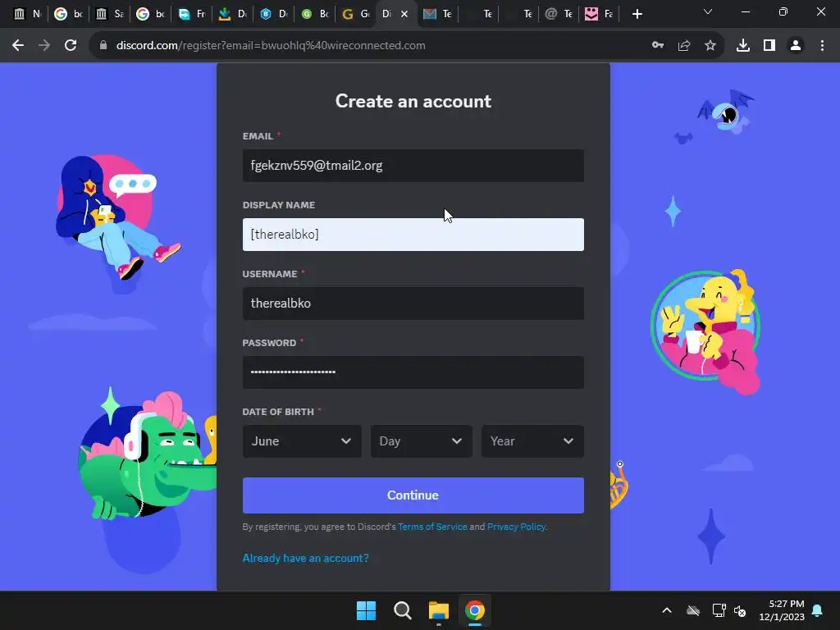
Task: Toggle the browser side panel
Action: click(769, 46)
